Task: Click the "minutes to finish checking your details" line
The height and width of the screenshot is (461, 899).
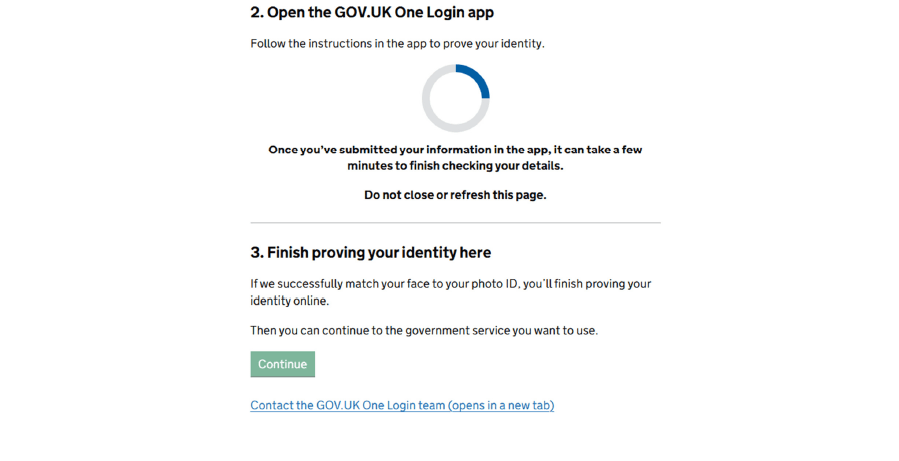Action: 455,166
